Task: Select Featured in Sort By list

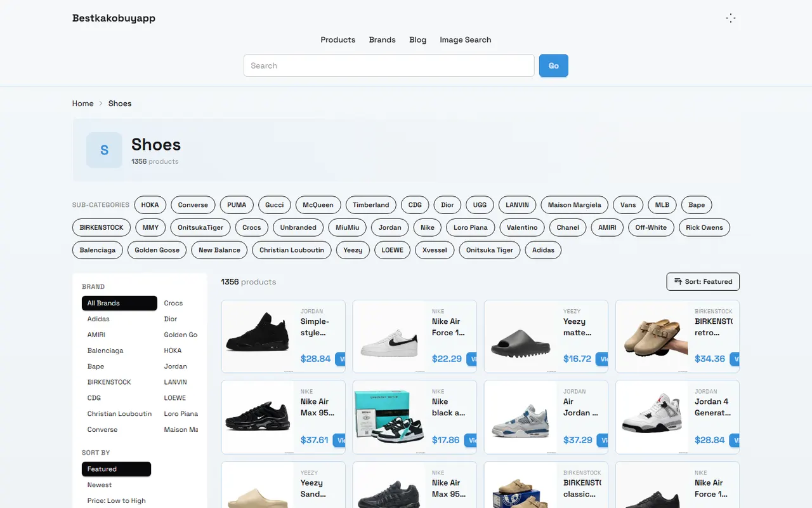Action: pyautogui.click(x=116, y=469)
